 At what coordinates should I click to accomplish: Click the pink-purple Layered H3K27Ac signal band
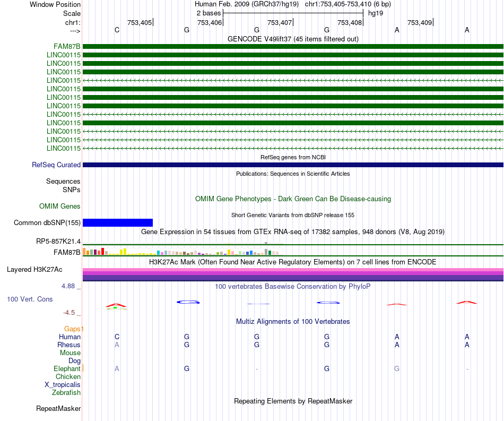click(293, 274)
